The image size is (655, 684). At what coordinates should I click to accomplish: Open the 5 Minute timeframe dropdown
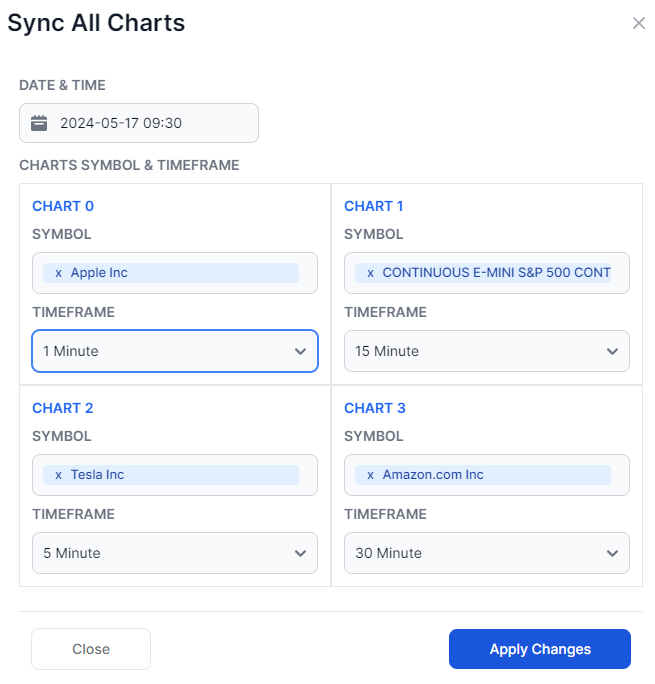coord(175,553)
